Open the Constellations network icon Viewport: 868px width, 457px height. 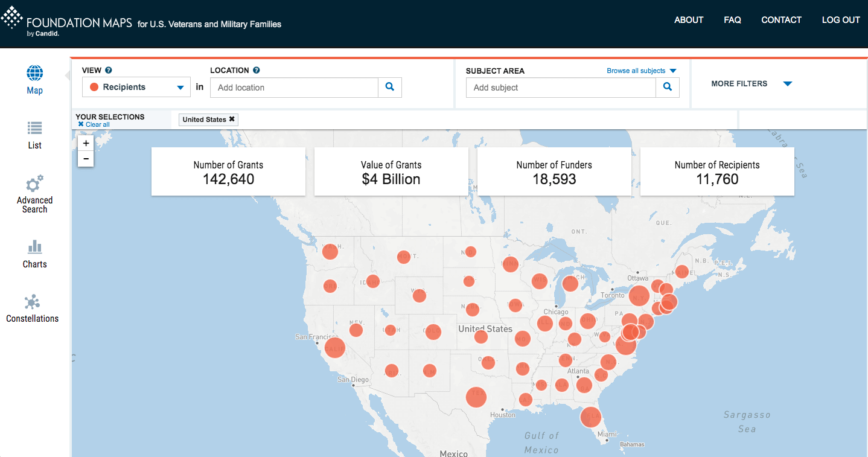pyautogui.click(x=33, y=302)
